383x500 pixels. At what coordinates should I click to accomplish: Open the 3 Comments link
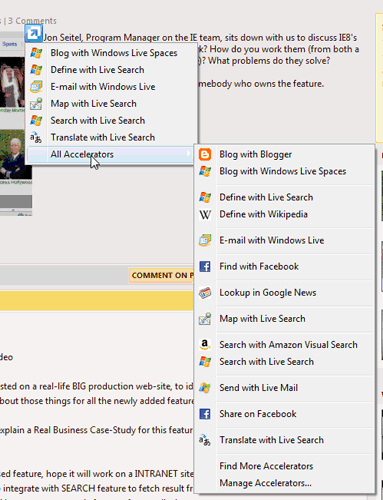[32, 21]
